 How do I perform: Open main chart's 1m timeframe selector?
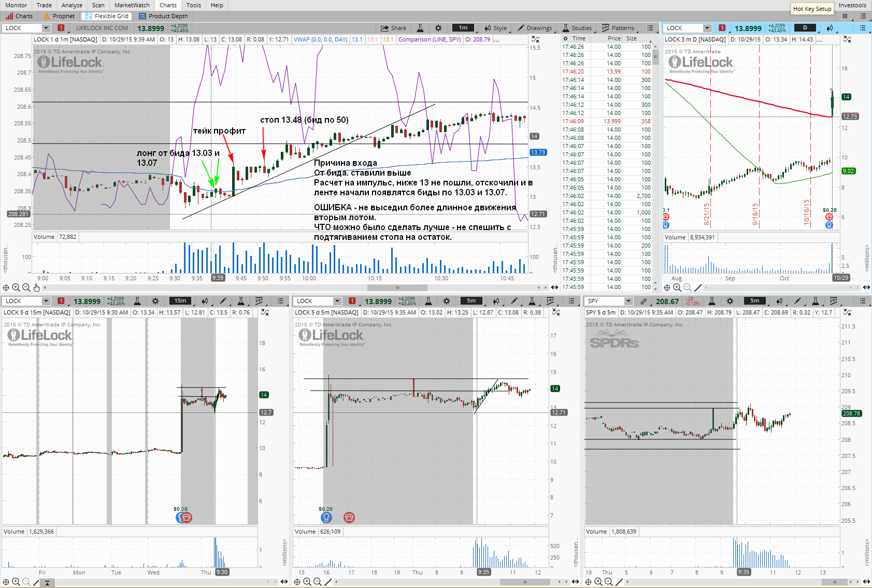pyautogui.click(x=463, y=28)
